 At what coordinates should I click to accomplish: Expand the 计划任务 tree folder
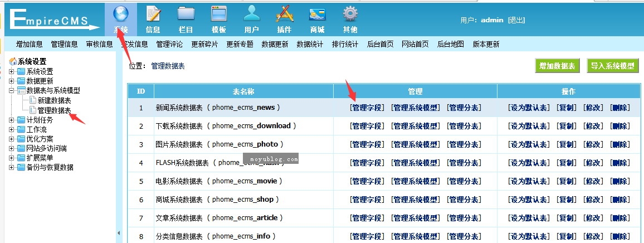coord(12,120)
